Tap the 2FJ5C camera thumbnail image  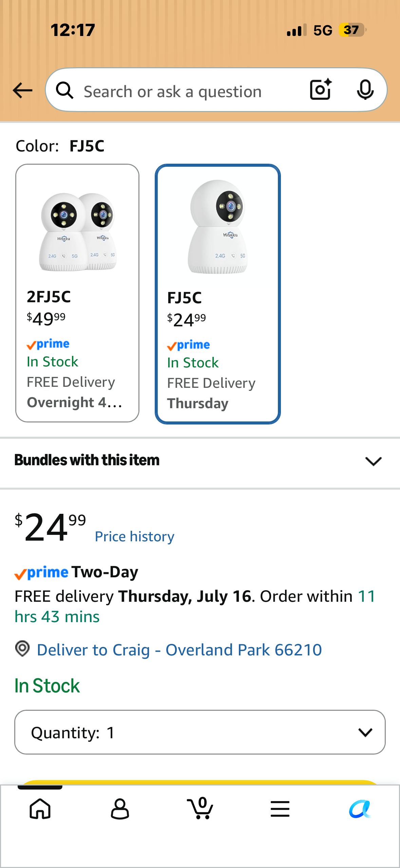[x=78, y=232]
